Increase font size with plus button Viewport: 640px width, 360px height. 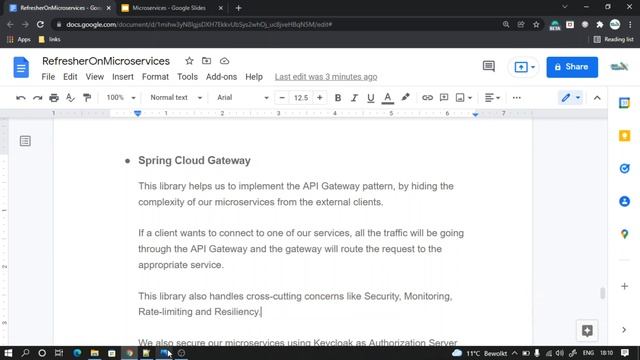(320, 98)
